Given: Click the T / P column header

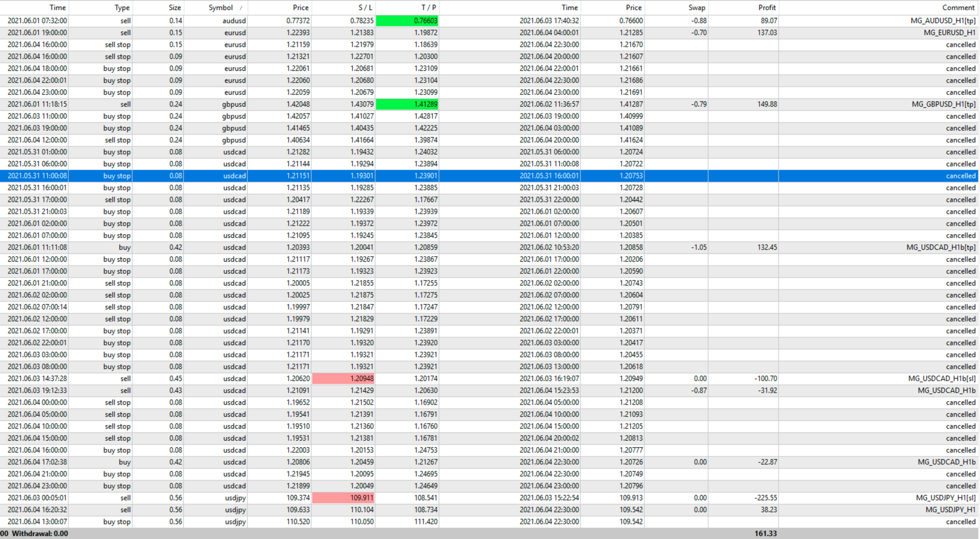Looking at the screenshot, I should click(428, 8).
